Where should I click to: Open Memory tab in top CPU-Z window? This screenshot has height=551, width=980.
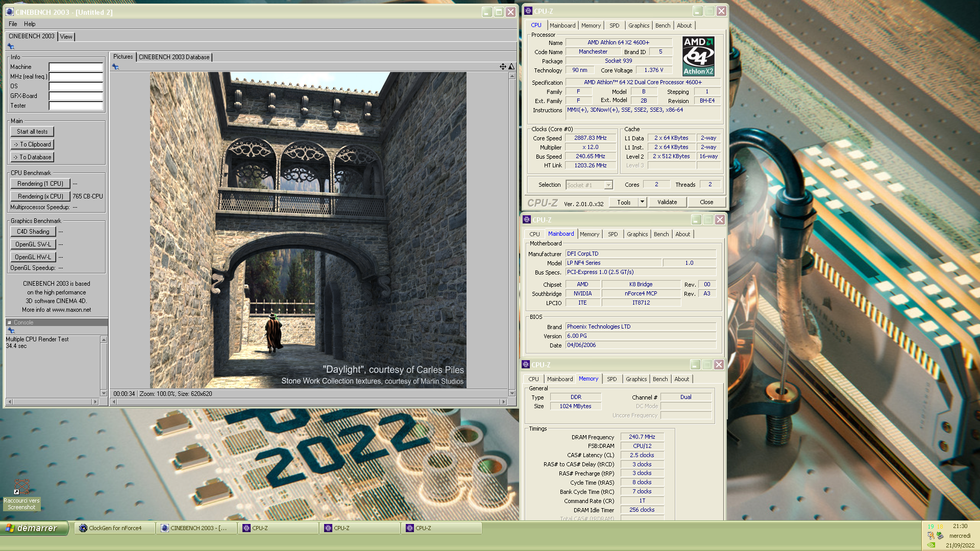pyautogui.click(x=591, y=26)
